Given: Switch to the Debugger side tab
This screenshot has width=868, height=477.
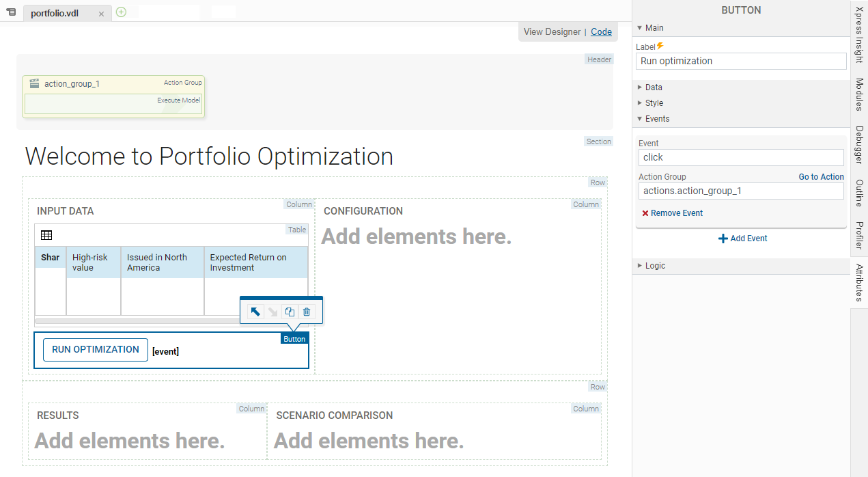Looking at the screenshot, I should point(859,144).
